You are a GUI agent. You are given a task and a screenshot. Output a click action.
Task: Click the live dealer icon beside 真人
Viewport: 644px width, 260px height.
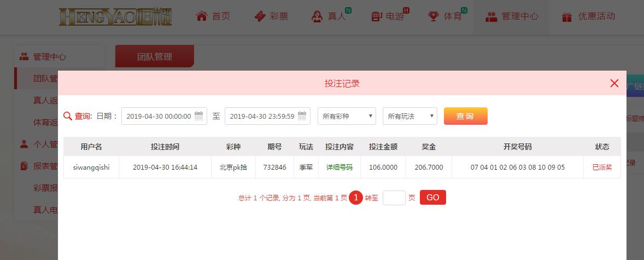(317, 16)
